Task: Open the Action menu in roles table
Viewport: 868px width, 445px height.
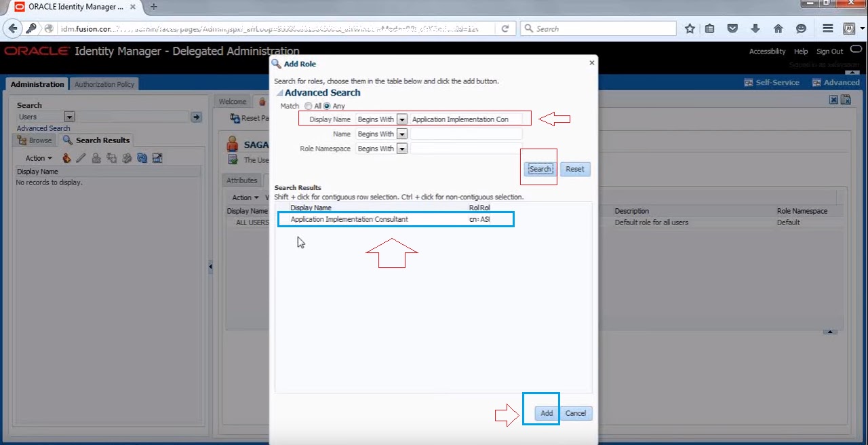Action: coord(245,197)
